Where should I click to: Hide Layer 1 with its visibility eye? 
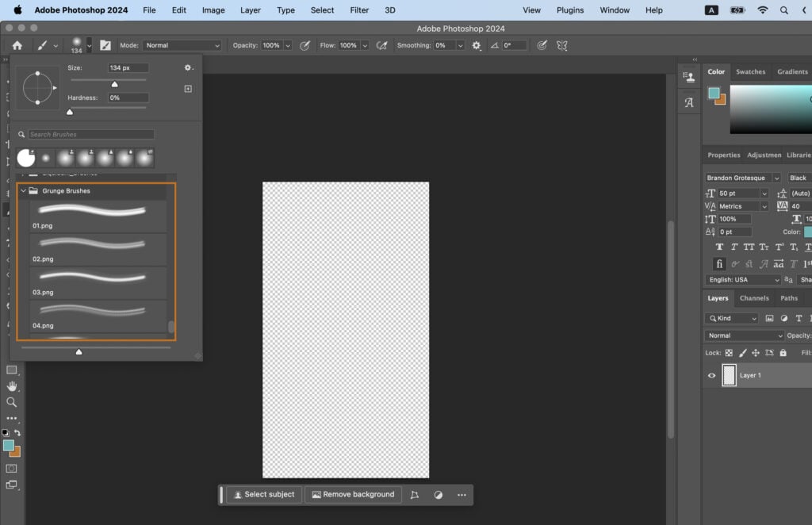(711, 375)
